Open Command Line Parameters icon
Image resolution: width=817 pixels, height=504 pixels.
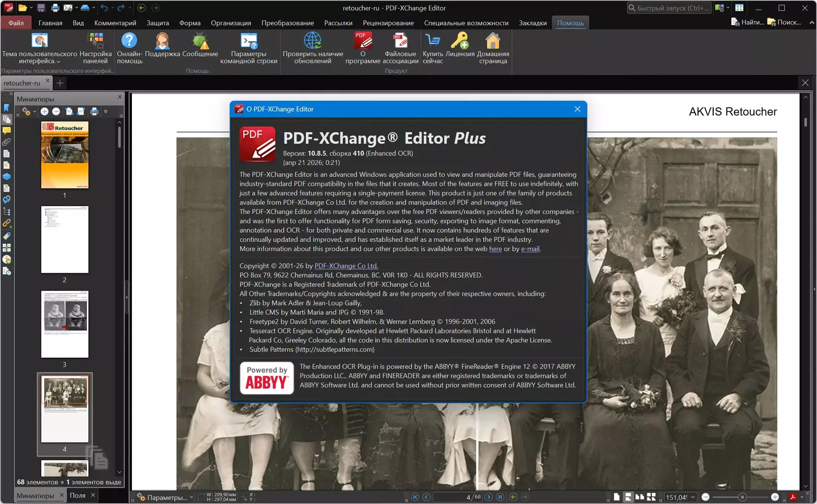249,41
